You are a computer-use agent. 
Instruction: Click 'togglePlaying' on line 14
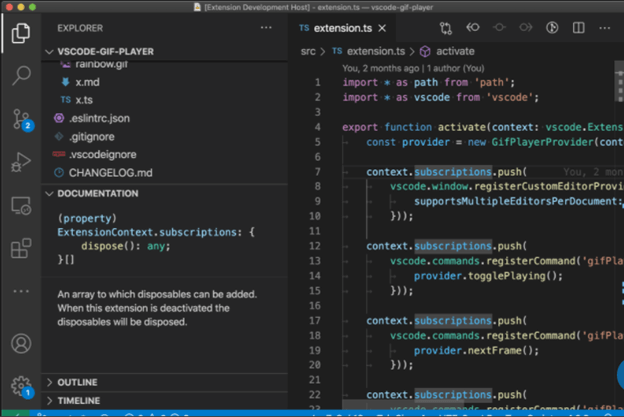[x=506, y=276]
